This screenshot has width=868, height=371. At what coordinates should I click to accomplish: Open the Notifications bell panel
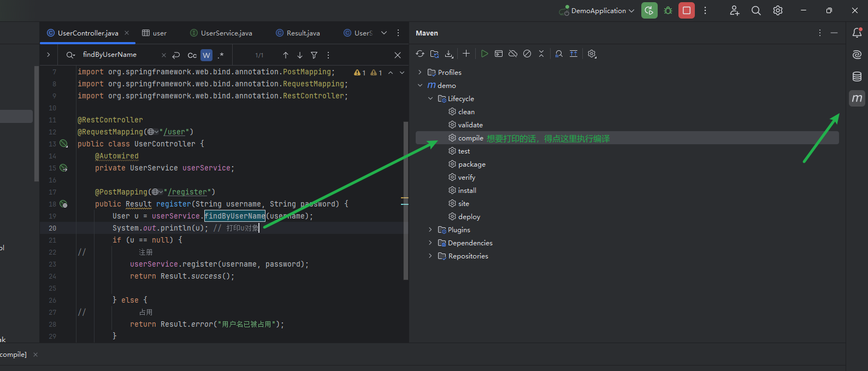click(x=857, y=33)
